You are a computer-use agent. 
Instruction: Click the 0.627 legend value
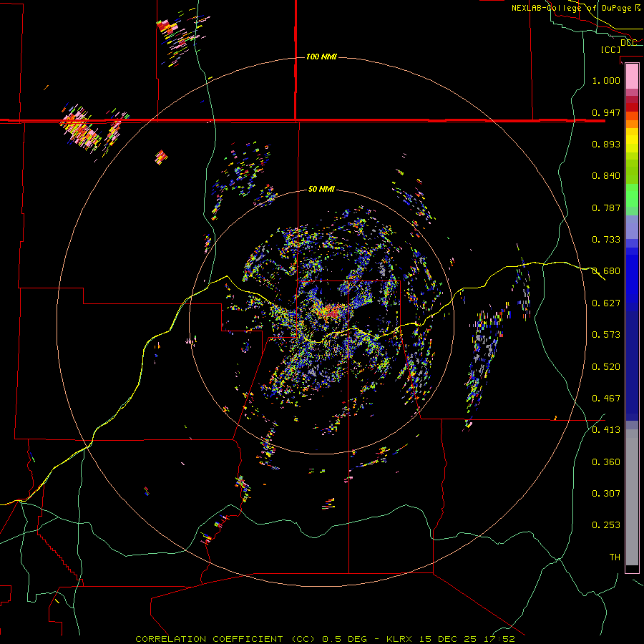606,303
